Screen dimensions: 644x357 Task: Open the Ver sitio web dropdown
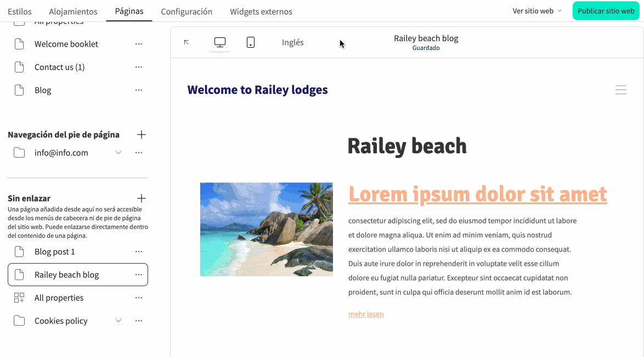click(536, 11)
